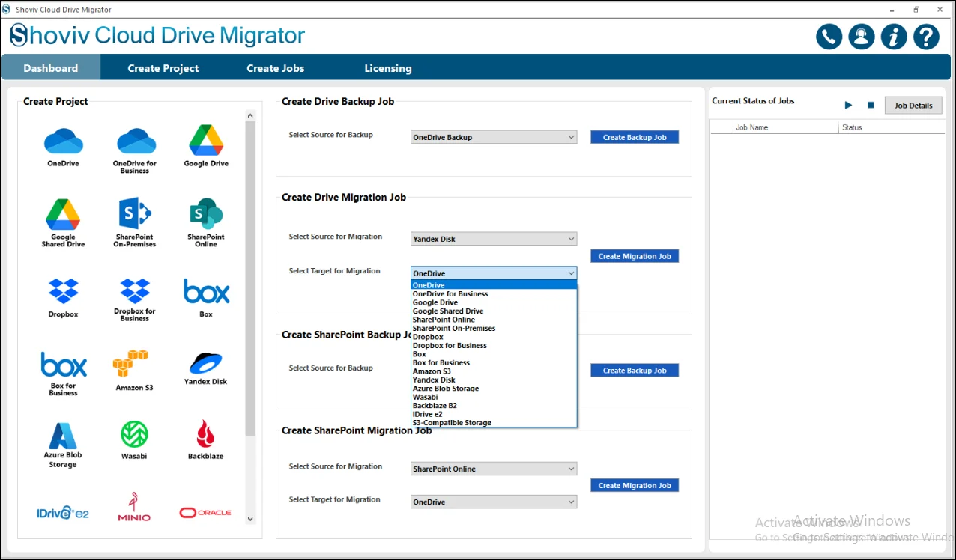
Task: Collapse the open Select Target for Migration dropdown
Action: pos(494,273)
